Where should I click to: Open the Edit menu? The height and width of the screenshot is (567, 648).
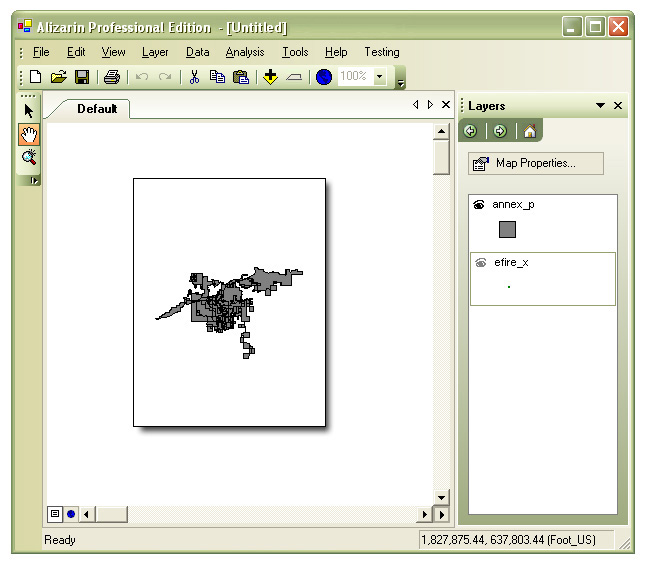pyautogui.click(x=76, y=52)
